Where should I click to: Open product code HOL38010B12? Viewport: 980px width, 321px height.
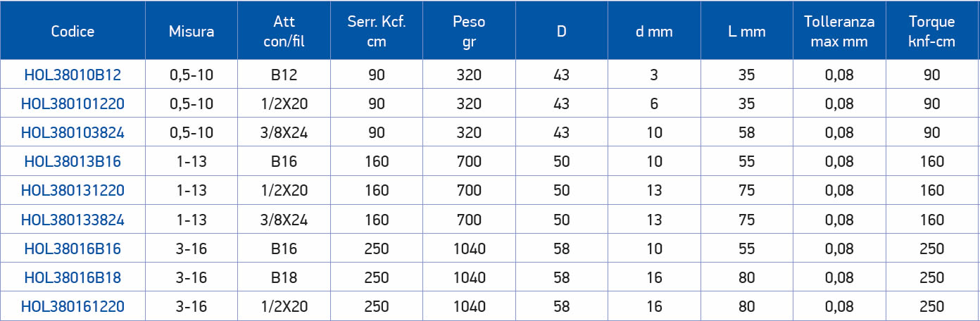coord(73,75)
